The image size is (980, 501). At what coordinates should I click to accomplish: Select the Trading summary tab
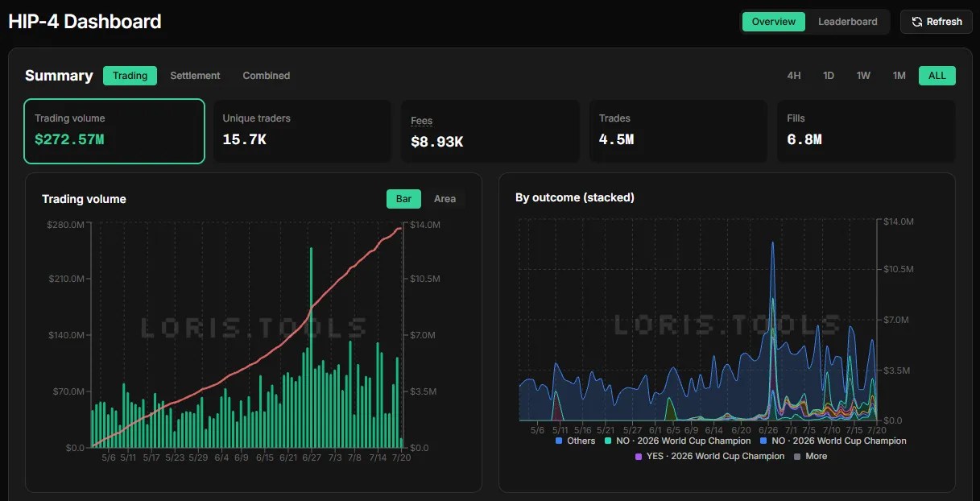[x=130, y=76]
